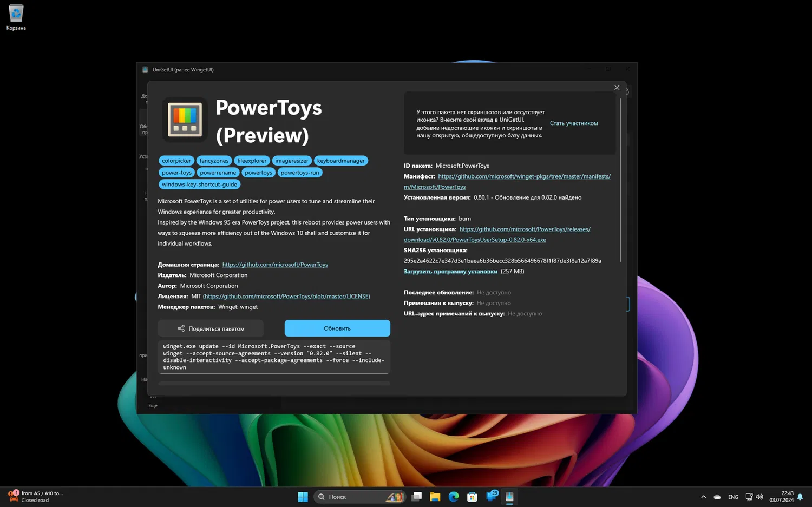The height and width of the screenshot is (507, 812).
Task: Click the installer type value 'burn'
Action: (465, 219)
